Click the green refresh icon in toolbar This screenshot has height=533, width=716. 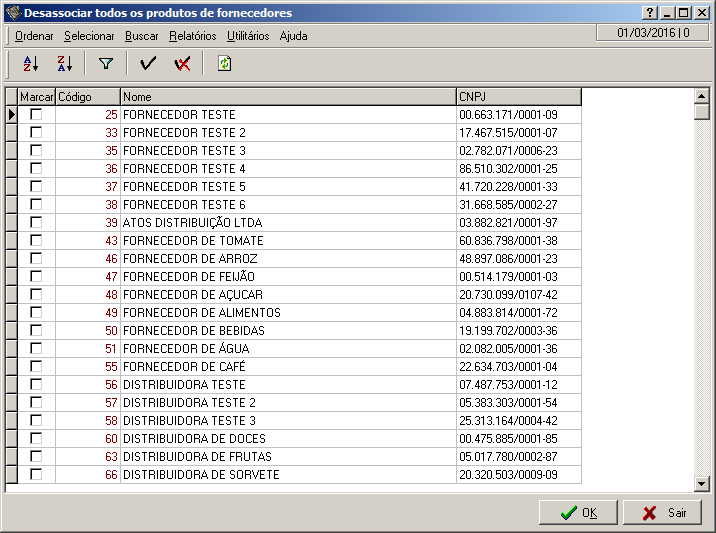pos(224,64)
